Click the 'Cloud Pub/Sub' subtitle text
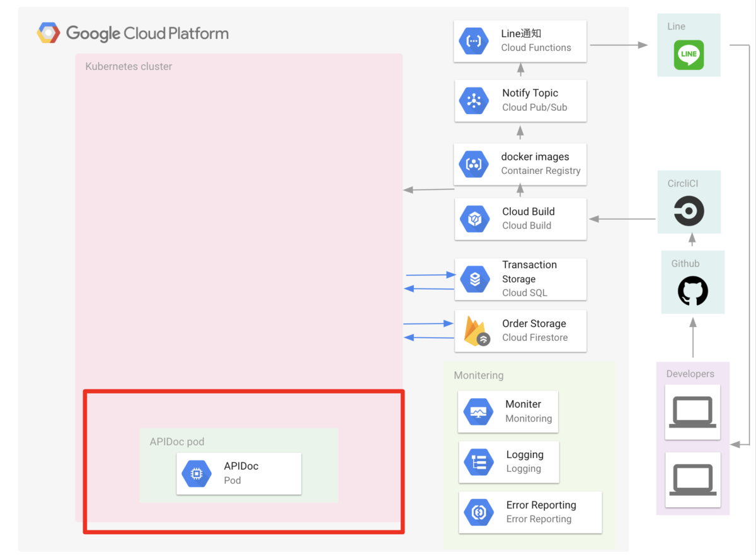 534,107
